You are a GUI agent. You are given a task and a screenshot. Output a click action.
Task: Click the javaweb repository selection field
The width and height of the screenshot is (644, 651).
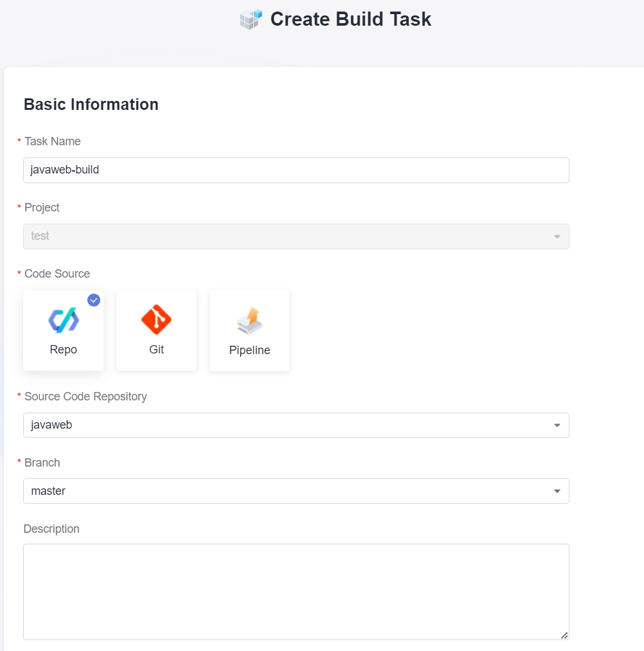[283, 425]
